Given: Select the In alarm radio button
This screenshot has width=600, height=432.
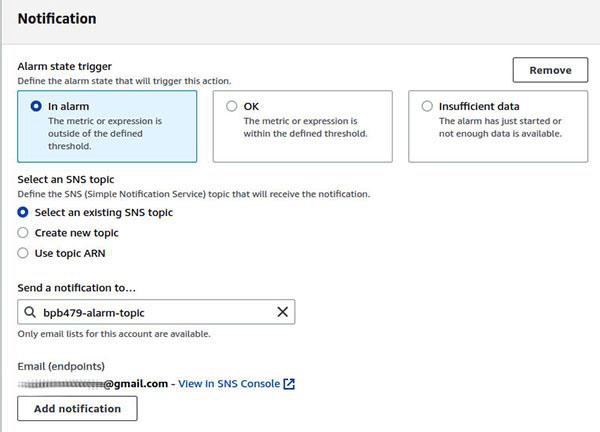Looking at the screenshot, I should point(37,106).
